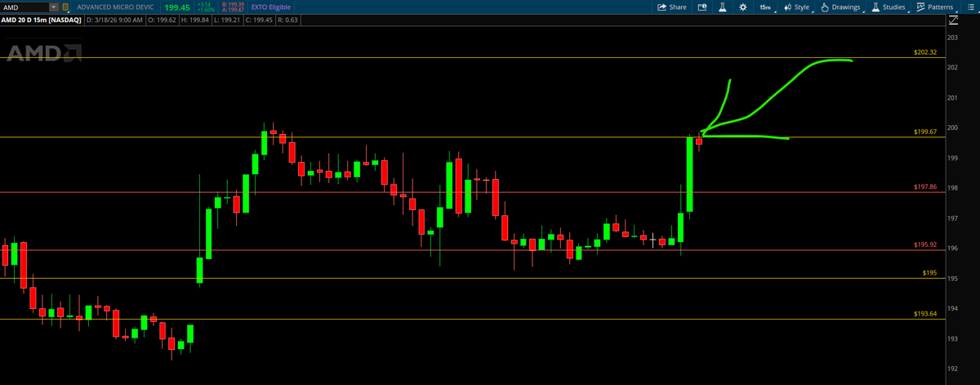
Task: Open the Drawings tools dropdown
Action: click(841, 7)
